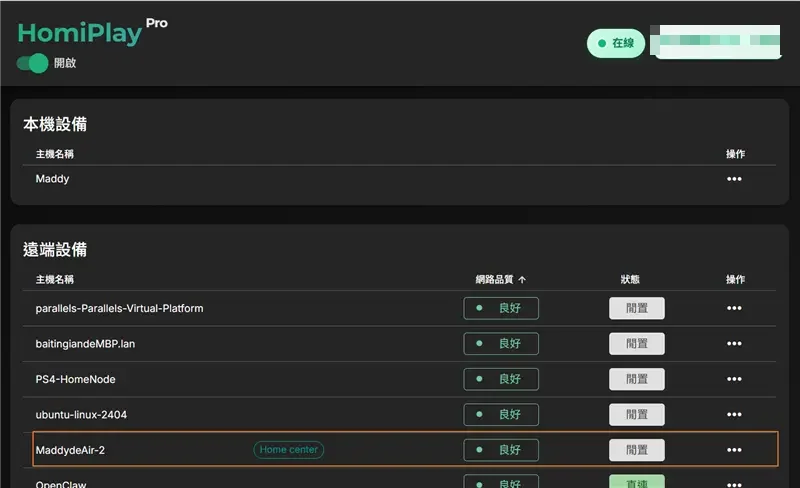Select the Maddy local device name
The width and height of the screenshot is (800, 488).
[x=52, y=179]
